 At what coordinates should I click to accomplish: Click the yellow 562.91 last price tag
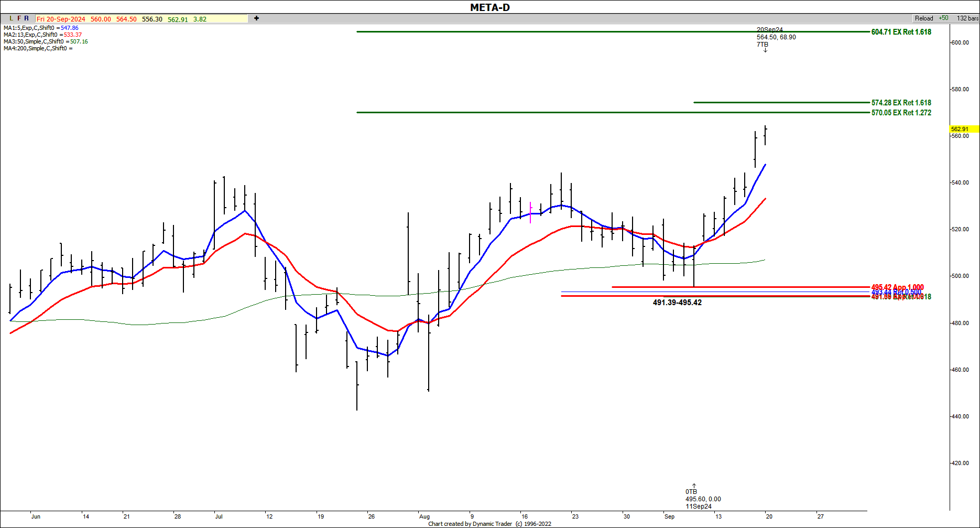(963, 129)
